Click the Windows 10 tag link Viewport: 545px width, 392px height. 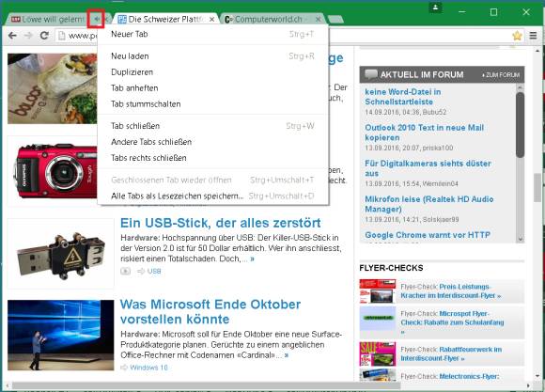coord(148,368)
